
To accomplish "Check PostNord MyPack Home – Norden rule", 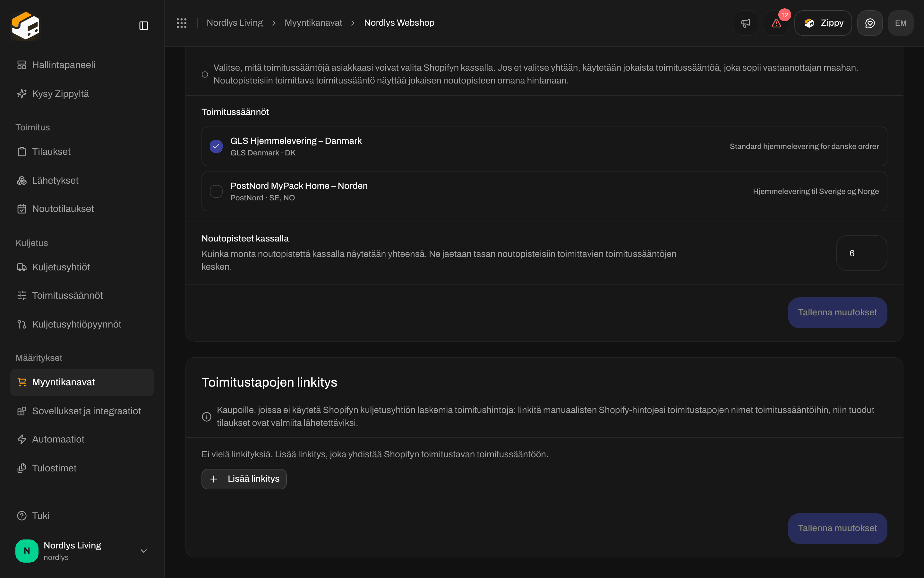I will click(x=216, y=191).
